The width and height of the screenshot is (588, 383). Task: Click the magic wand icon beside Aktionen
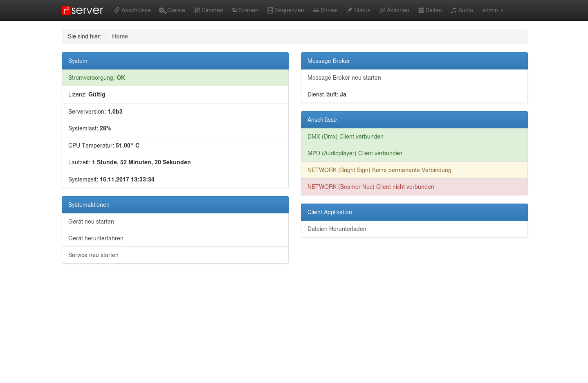click(382, 10)
